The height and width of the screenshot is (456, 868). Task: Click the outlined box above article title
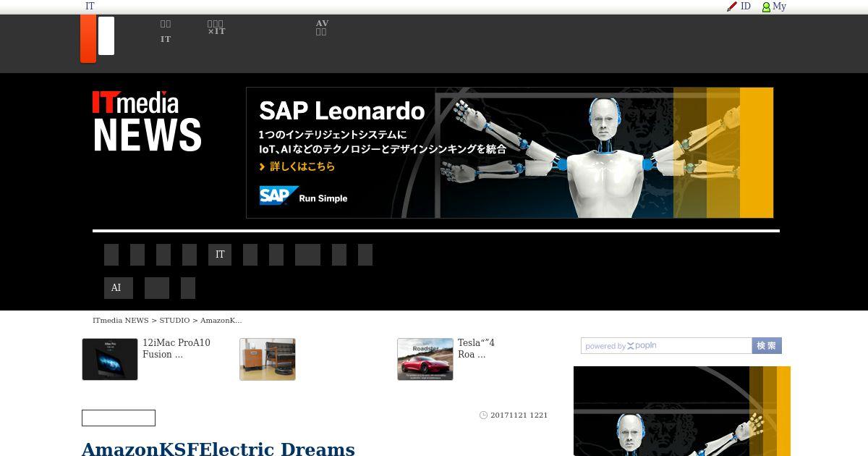pos(119,418)
